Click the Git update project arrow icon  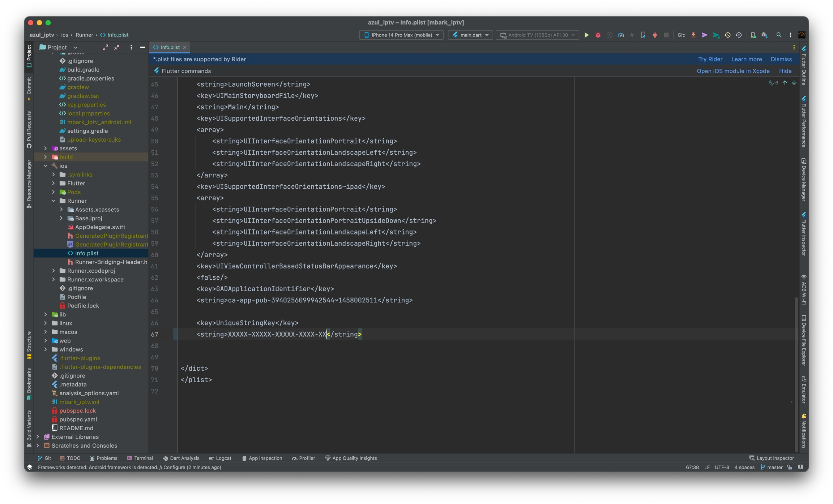(693, 35)
